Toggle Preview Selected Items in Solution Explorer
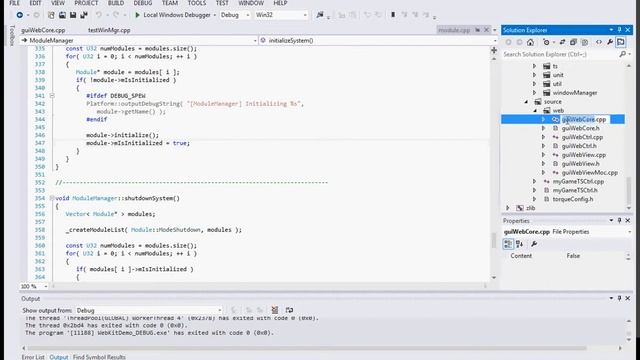The image size is (640, 360). 621,42
